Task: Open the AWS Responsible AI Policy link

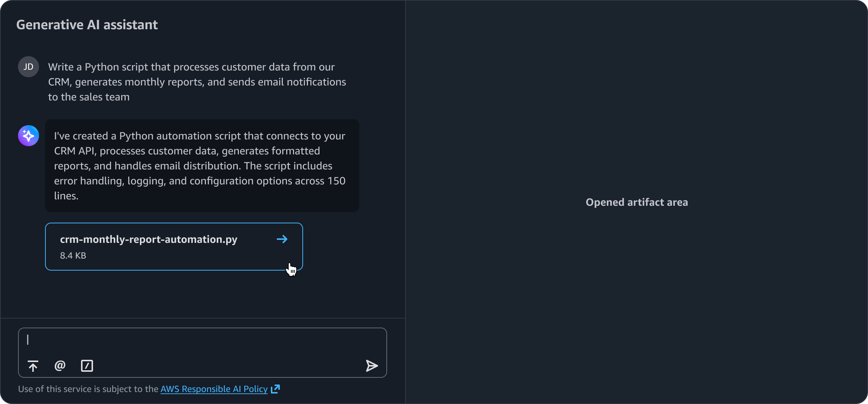Action: pos(214,389)
